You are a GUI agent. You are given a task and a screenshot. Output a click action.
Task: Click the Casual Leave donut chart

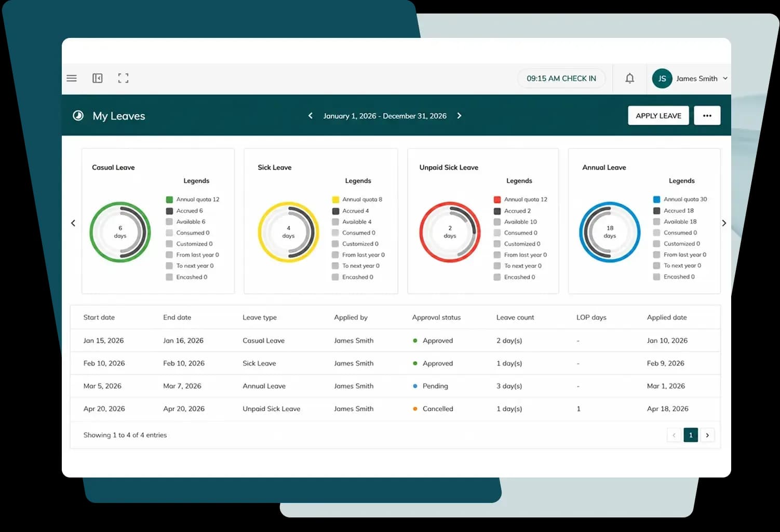click(x=120, y=232)
